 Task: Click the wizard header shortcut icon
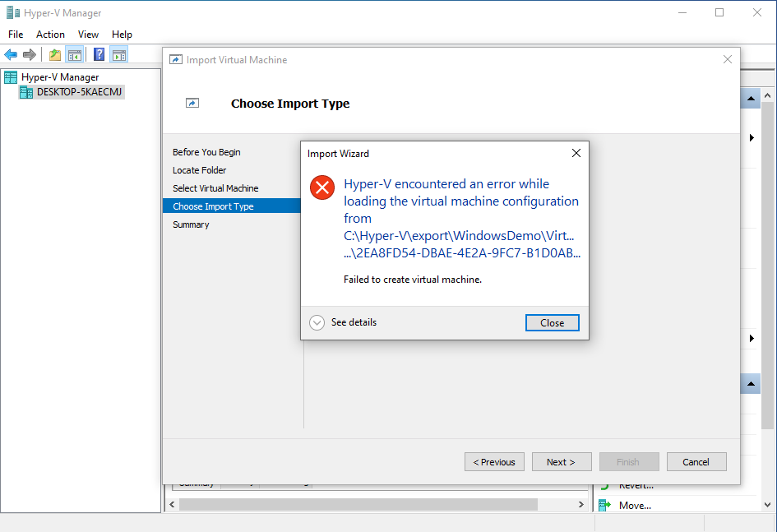click(x=192, y=103)
